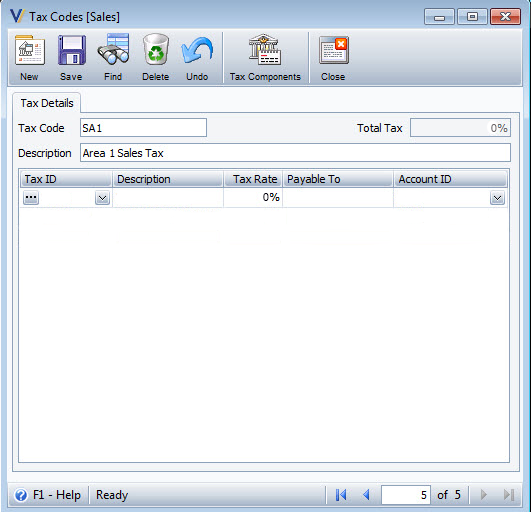Click the Payable To column header

coord(338,179)
